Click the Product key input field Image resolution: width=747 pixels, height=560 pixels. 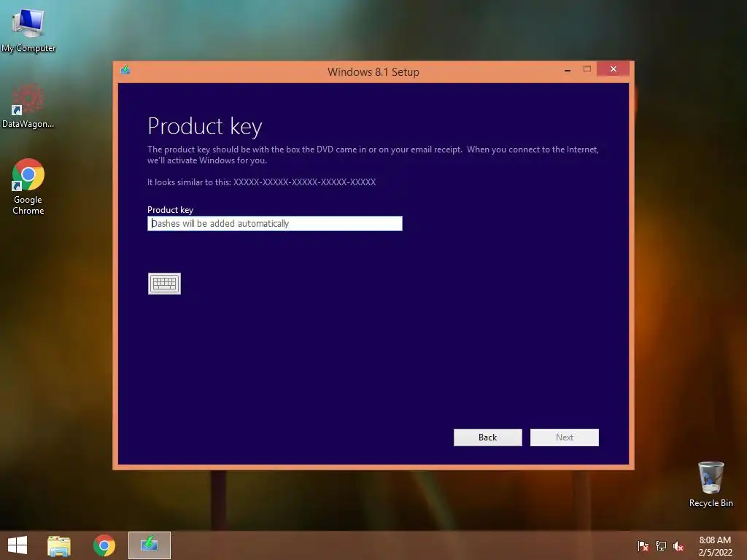pyautogui.click(x=275, y=223)
